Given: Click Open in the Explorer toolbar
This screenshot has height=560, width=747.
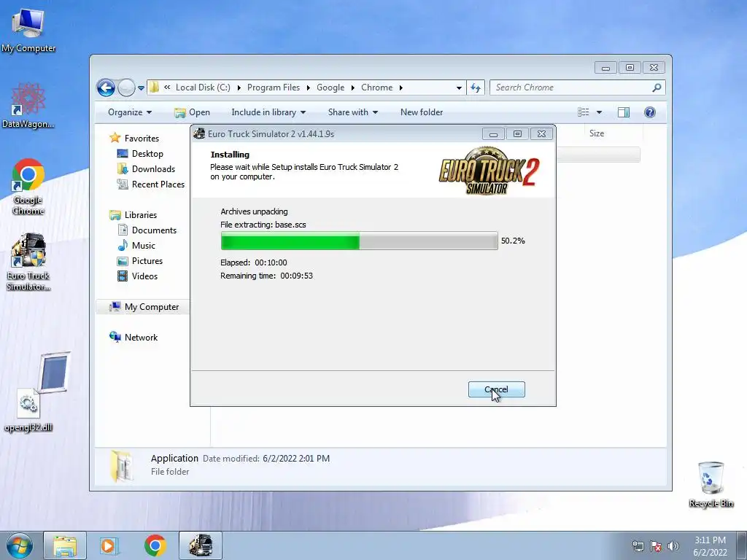Looking at the screenshot, I should (192, 112).
